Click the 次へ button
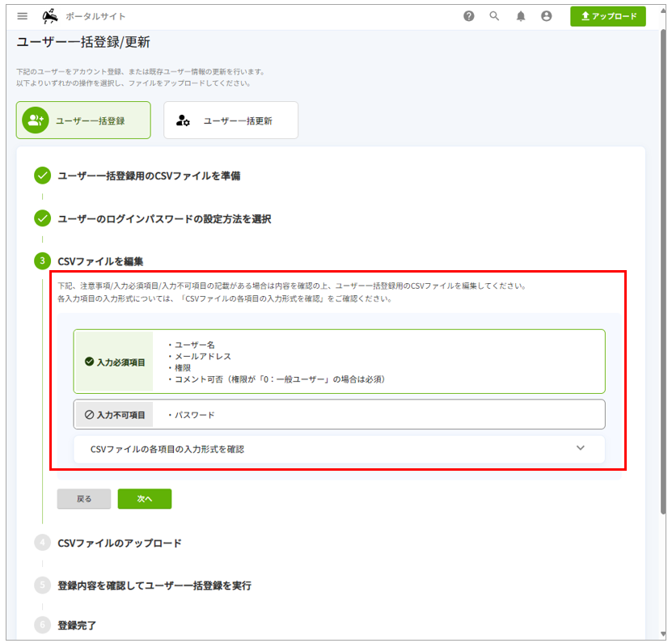 click(x=145, y=498)
